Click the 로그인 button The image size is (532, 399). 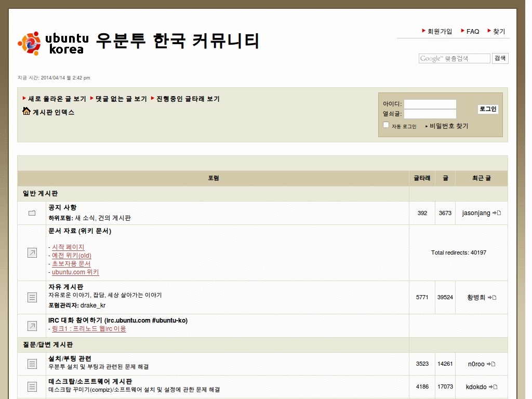pos(488,109)
